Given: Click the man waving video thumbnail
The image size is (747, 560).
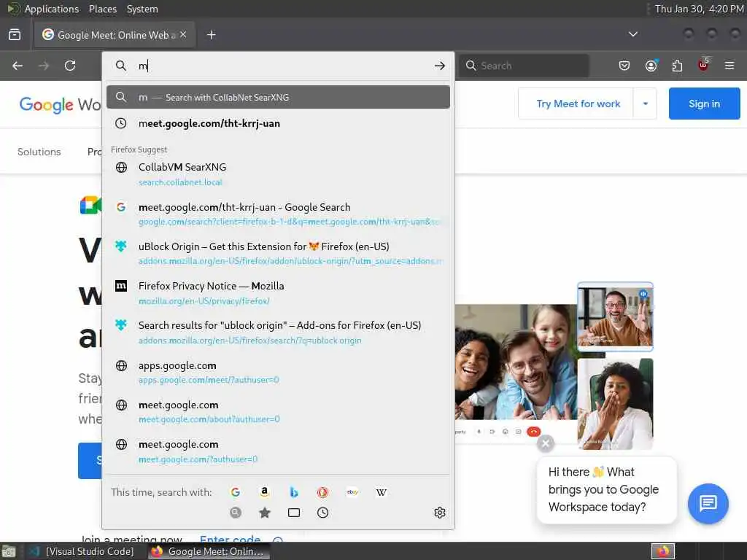Looking at the screenshot, I should [x=615, y=316].
